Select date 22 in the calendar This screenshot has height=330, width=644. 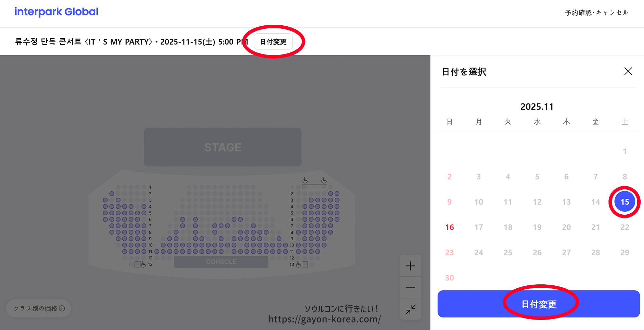[624, 227]
